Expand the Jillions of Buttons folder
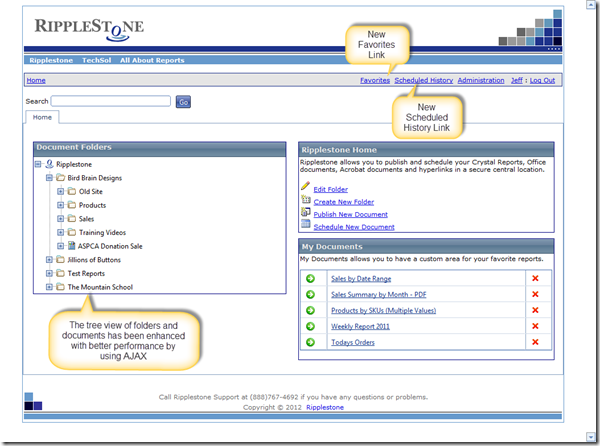Image resolution: width=600 pixels, height=446 pixels. tap(49, 260)
